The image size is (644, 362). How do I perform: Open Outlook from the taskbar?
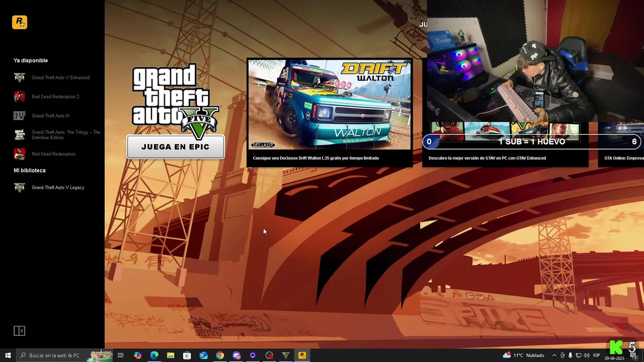click(203, 355)
